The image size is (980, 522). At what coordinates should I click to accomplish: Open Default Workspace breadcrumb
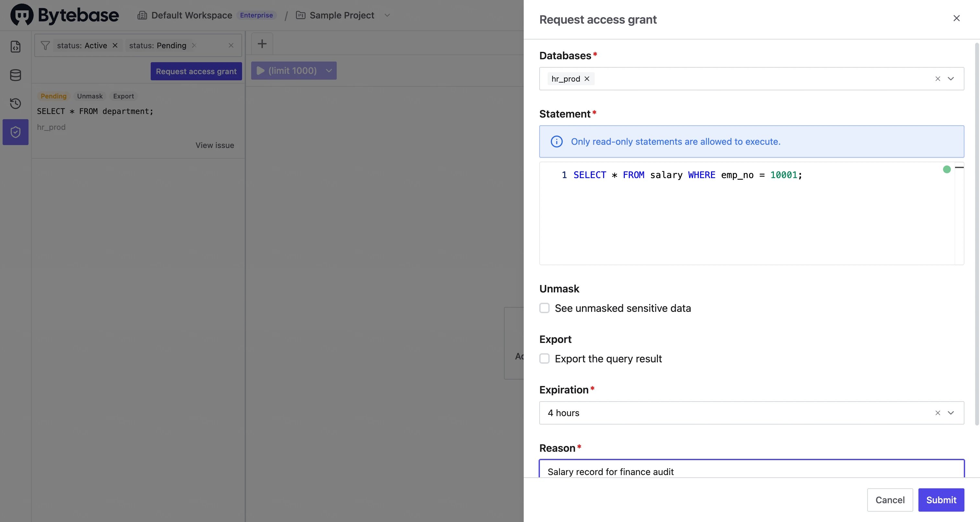[191, 15]
